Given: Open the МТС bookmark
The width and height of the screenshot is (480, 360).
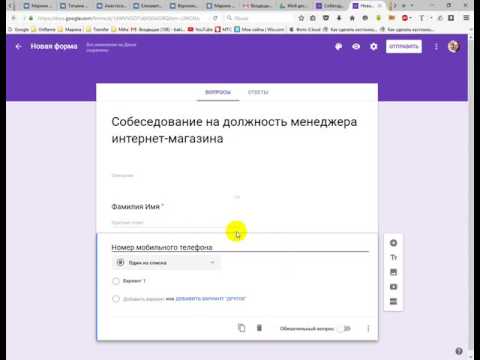Looking at the screenshot, I should (x=223, y=29).
